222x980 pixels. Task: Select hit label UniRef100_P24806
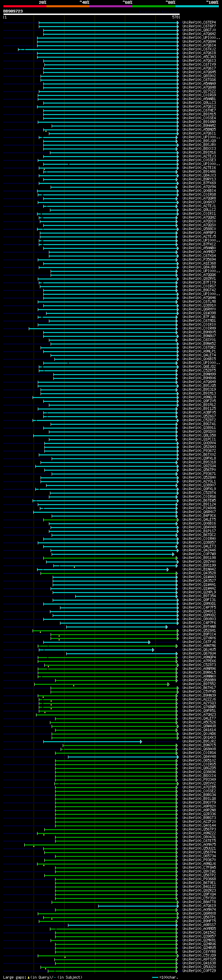pos(199,508)
